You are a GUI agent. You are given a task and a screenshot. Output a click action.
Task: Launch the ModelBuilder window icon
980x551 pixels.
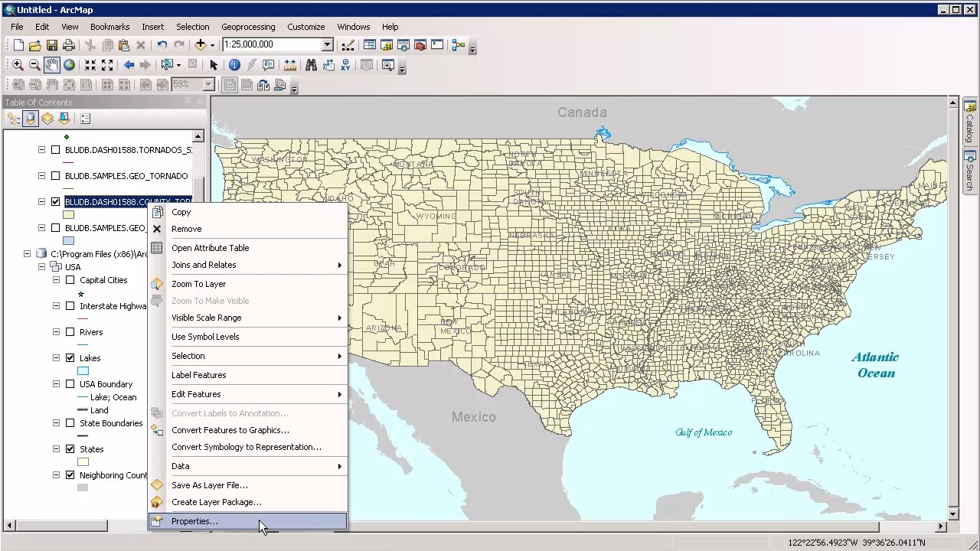458,45
